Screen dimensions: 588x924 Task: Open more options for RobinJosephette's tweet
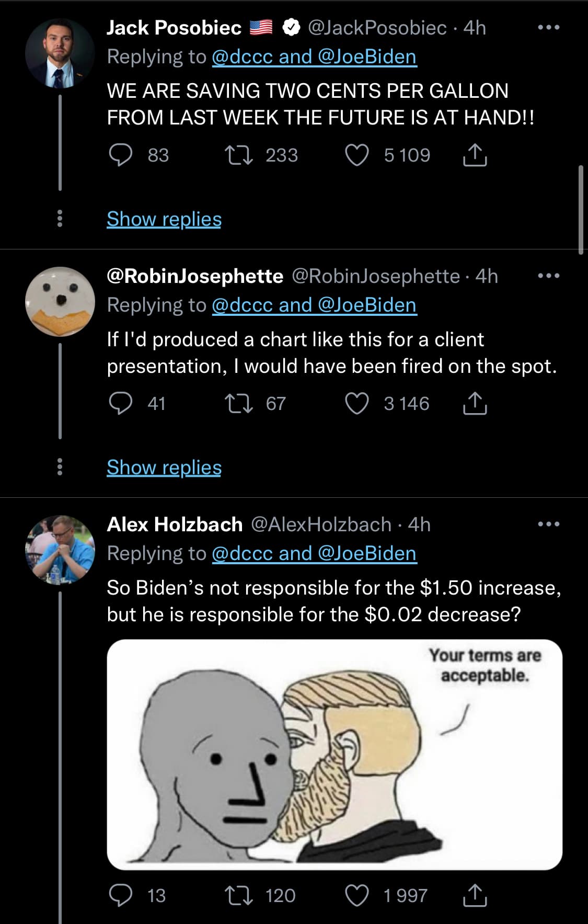(x=549, y=276)
